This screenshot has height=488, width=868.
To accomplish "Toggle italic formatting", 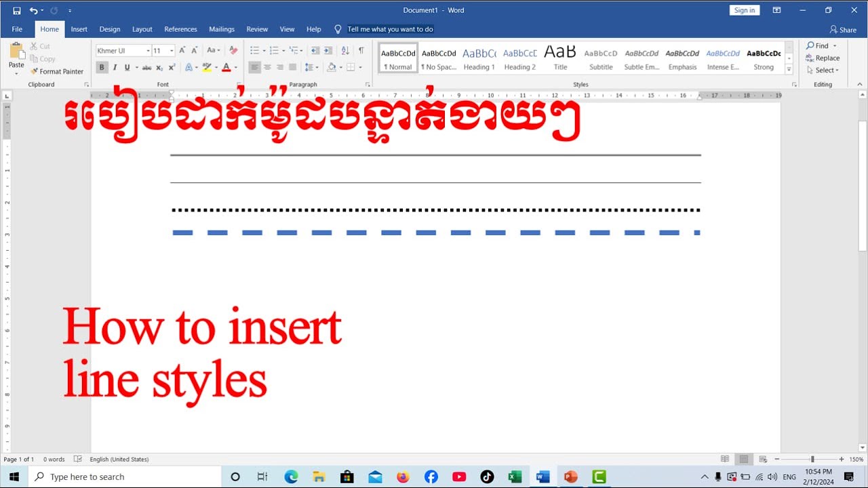I will pyautogui.click(x=115, y=67).
